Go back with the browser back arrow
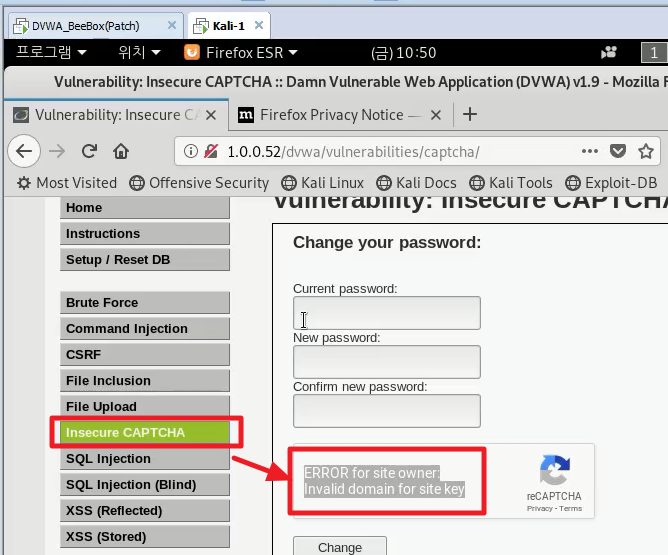Viewport: 668px width, 555px height. (x=24, y=151)
